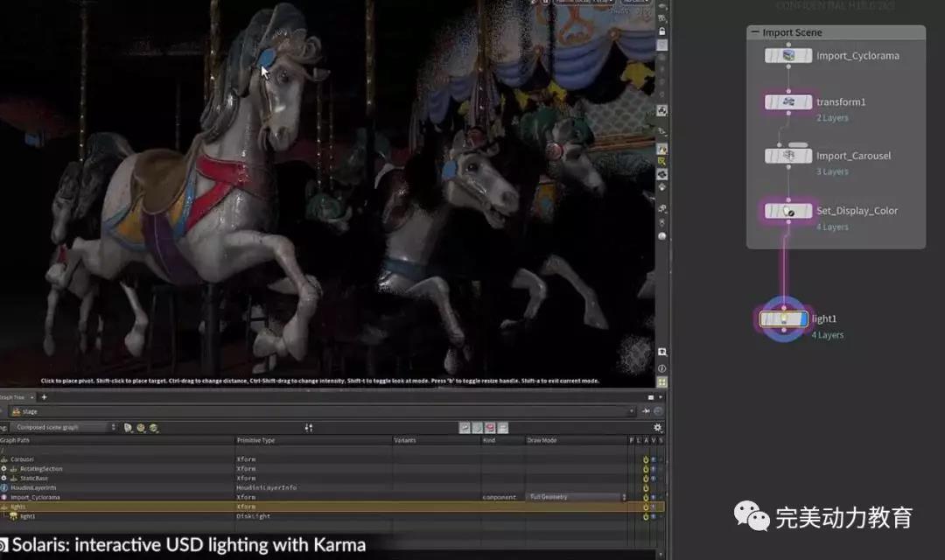This screenshot has height=560, width=945.
Task: Toggle activation of the Carousel prim
Action: (646, 459)
